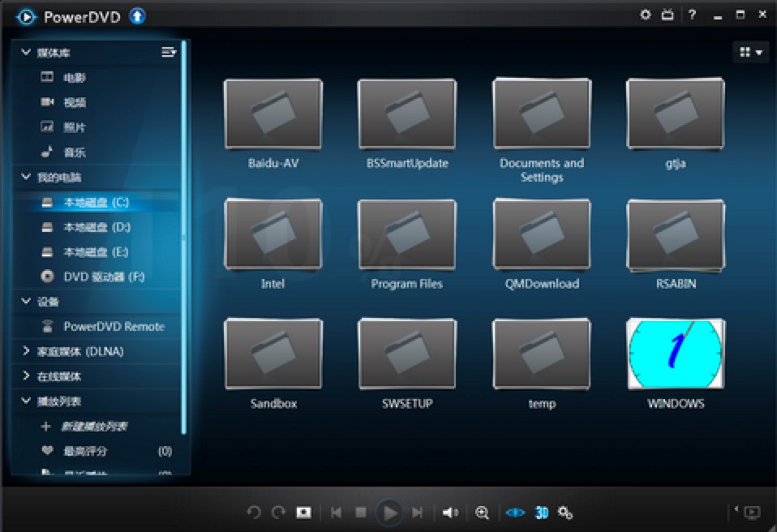Click the blue upgrade arrow beside PowerDVD logo
This screenshot has height=532, width=777.
(x=136, y=15)
